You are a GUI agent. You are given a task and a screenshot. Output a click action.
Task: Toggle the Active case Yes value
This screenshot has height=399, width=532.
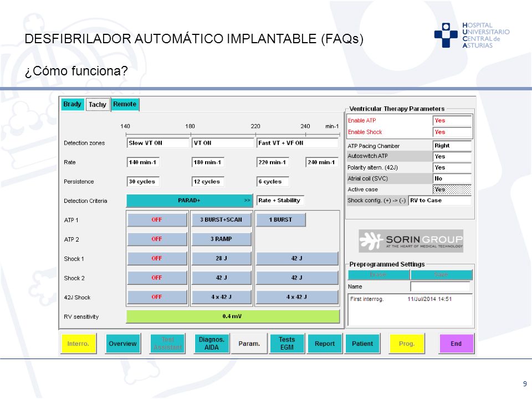coord(452,190)
